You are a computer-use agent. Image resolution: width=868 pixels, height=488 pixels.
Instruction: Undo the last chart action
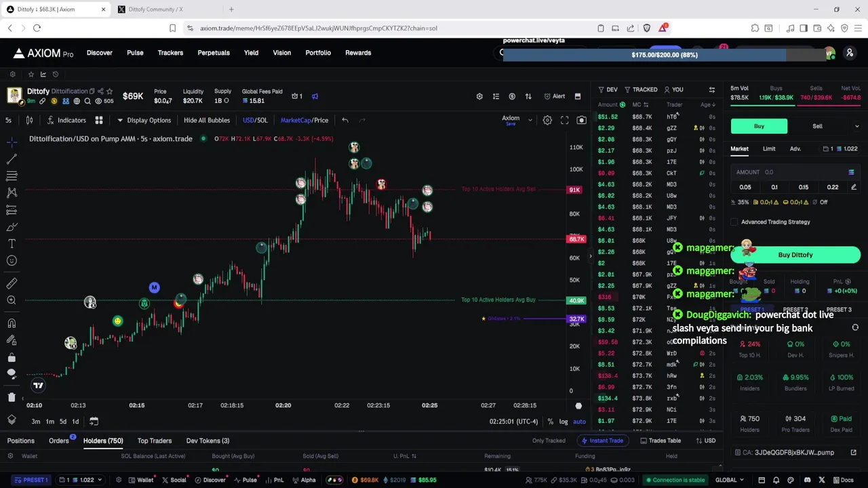point(345,120)
